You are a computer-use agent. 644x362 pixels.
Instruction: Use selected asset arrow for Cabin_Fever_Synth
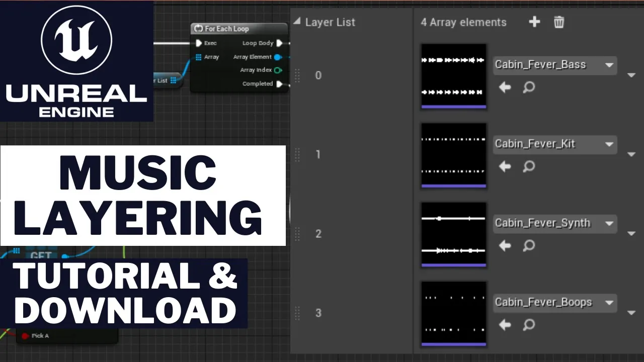(x=505, y=245)
